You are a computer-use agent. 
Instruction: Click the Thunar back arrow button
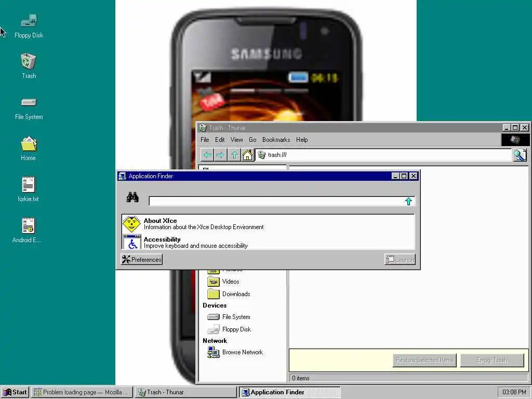[x=207, y=155]
